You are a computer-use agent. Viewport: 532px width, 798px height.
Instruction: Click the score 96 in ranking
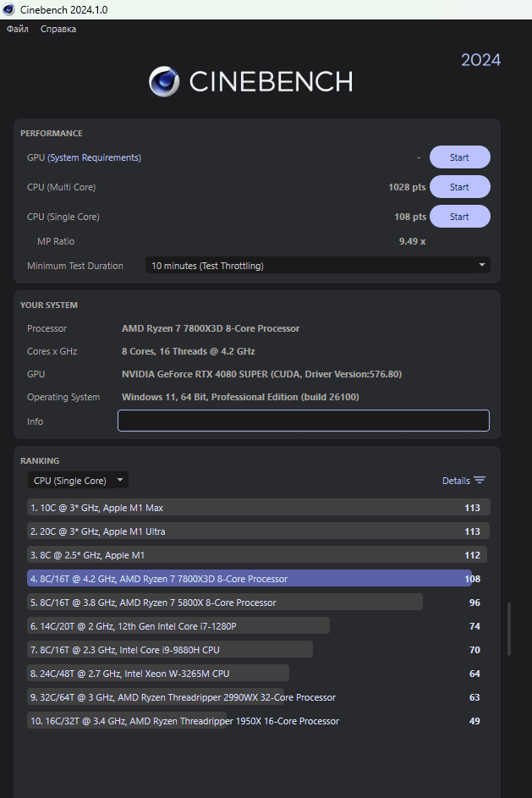click(x=474, y=603)
